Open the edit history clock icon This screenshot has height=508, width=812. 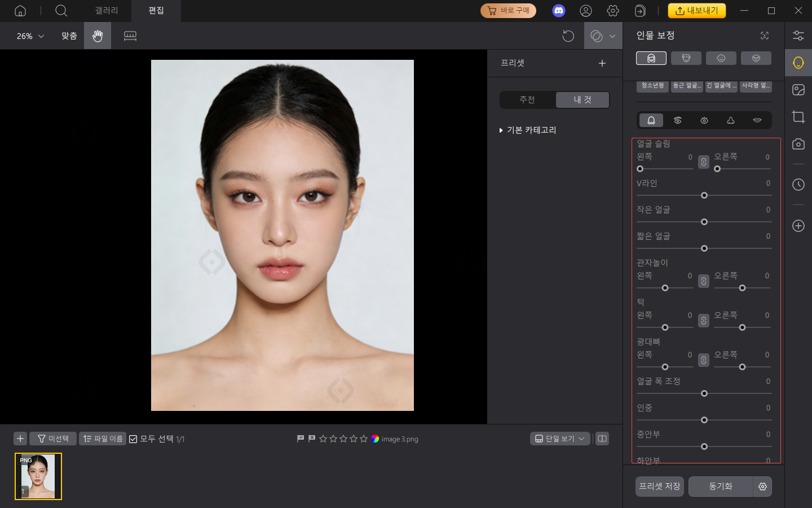coord(798,185)
